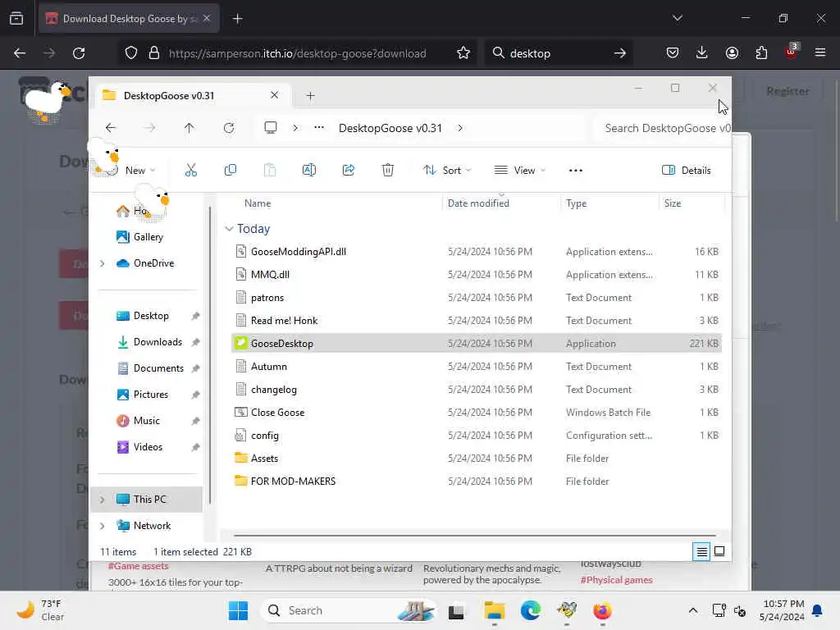
Task: Click the Cut scissors icon in Explorer toolbar
Action: tap(190, 171)
